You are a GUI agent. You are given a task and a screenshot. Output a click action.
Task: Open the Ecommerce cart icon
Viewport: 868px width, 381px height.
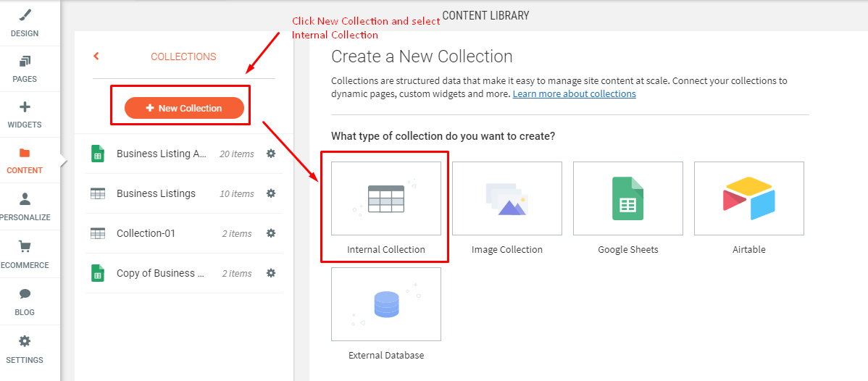(x=25, y=247)
